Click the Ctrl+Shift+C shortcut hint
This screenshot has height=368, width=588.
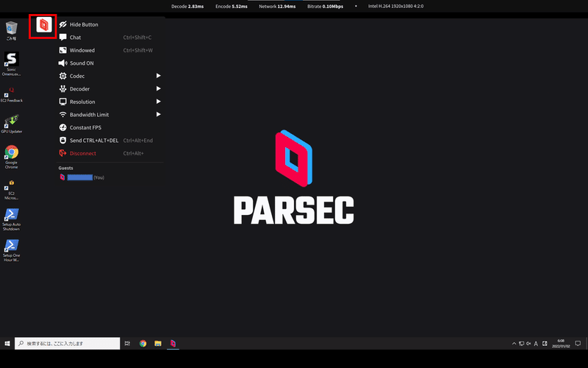[x=137, y=38]
